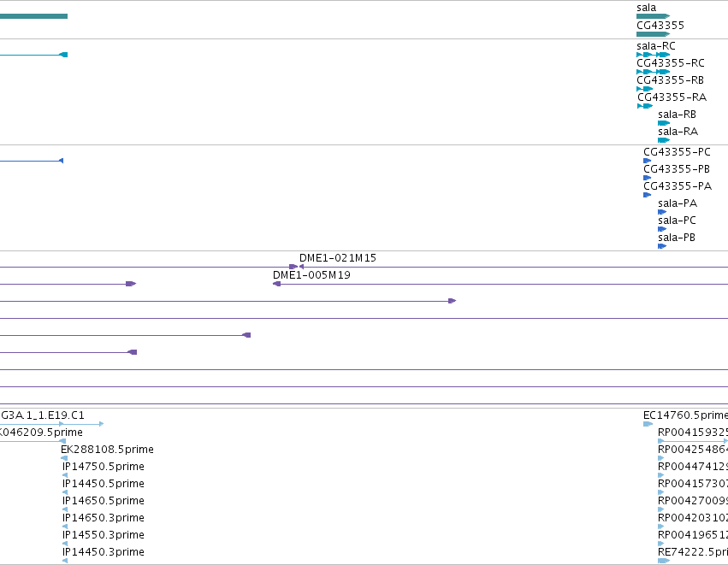This screenshot has height=565, width=728.
Task: Click transcript label 'CG43355-RB'
Action: pyautogui.click(x=670, y=80)
